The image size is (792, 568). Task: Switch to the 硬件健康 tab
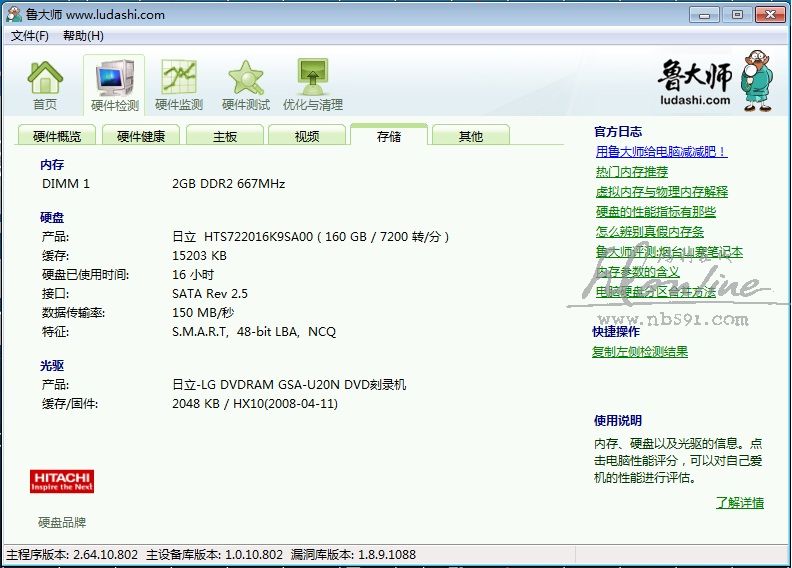point(140,136)
